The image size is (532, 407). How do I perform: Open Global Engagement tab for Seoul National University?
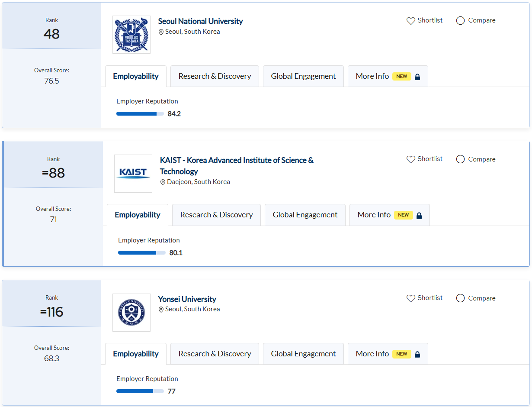[x=303, y=76]
